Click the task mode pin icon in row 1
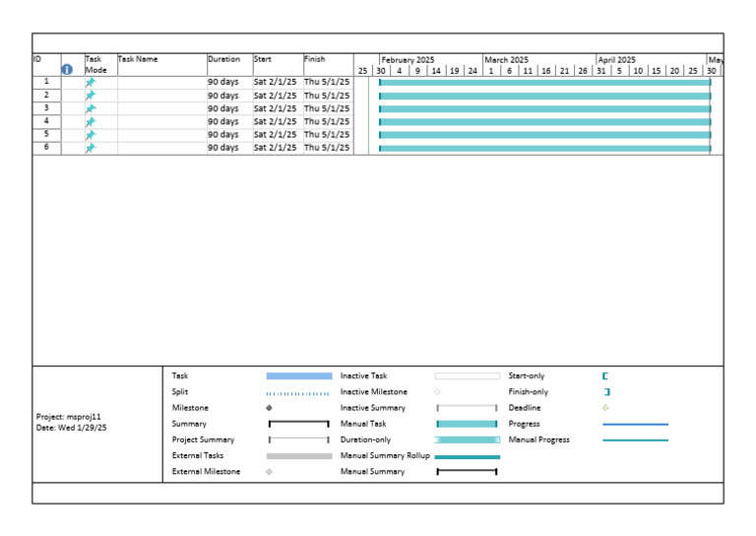 pos(91,83)
